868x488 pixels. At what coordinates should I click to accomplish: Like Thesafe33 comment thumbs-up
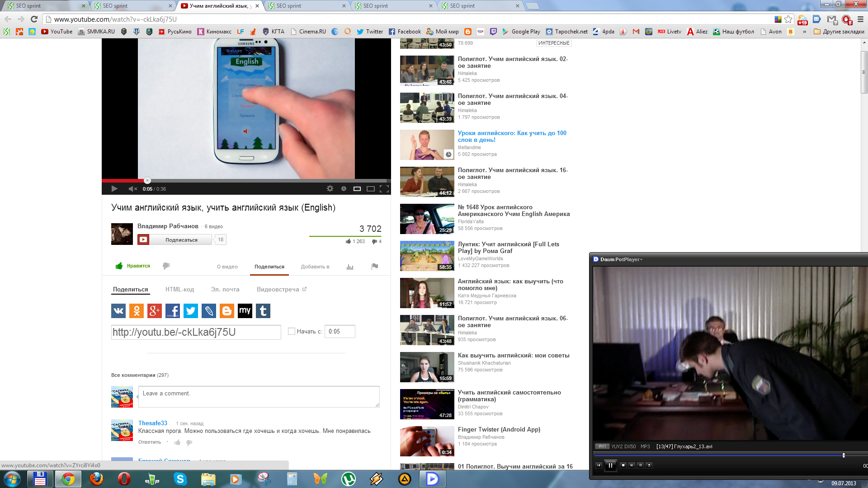[x=177, y=442]
